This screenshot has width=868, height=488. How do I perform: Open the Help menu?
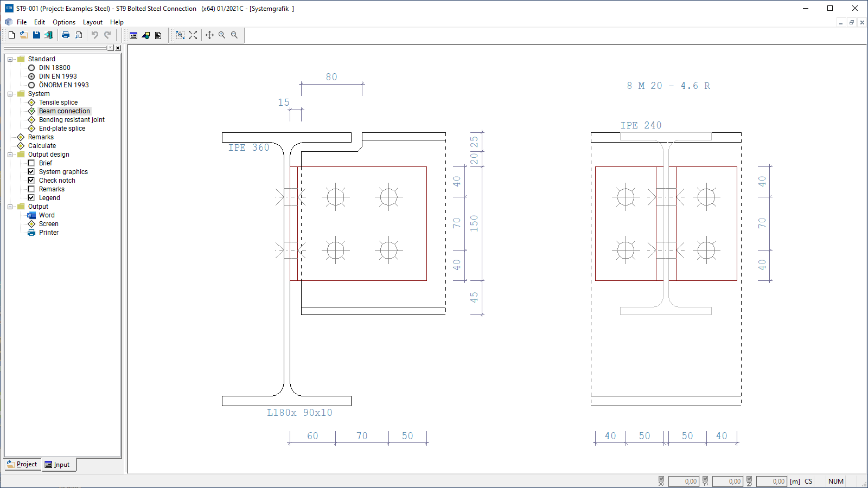point(117,22)
